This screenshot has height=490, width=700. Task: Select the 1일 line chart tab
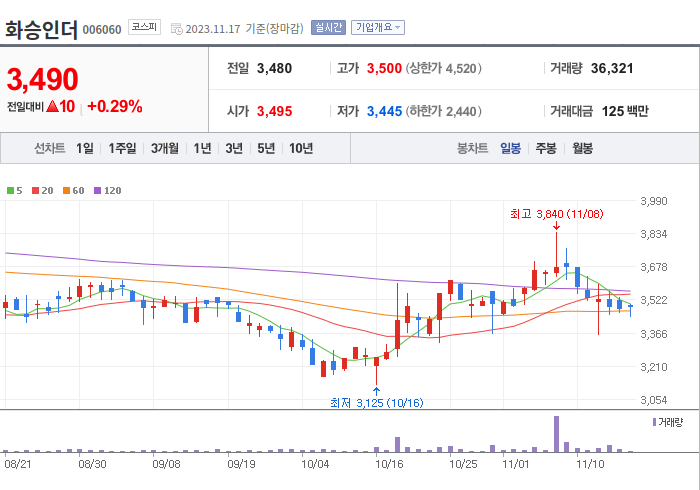(x=85, y=148)
